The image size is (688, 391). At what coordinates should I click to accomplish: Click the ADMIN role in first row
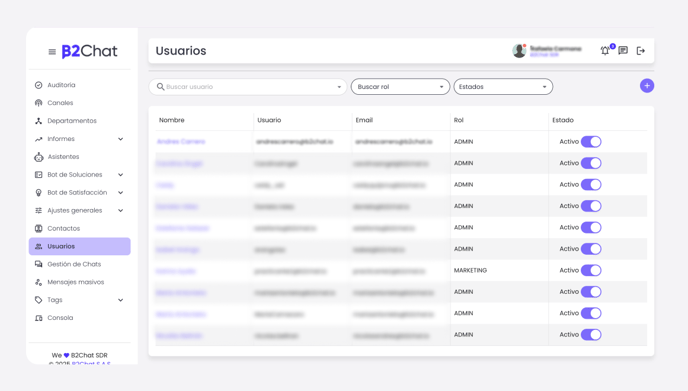(463, 142)
